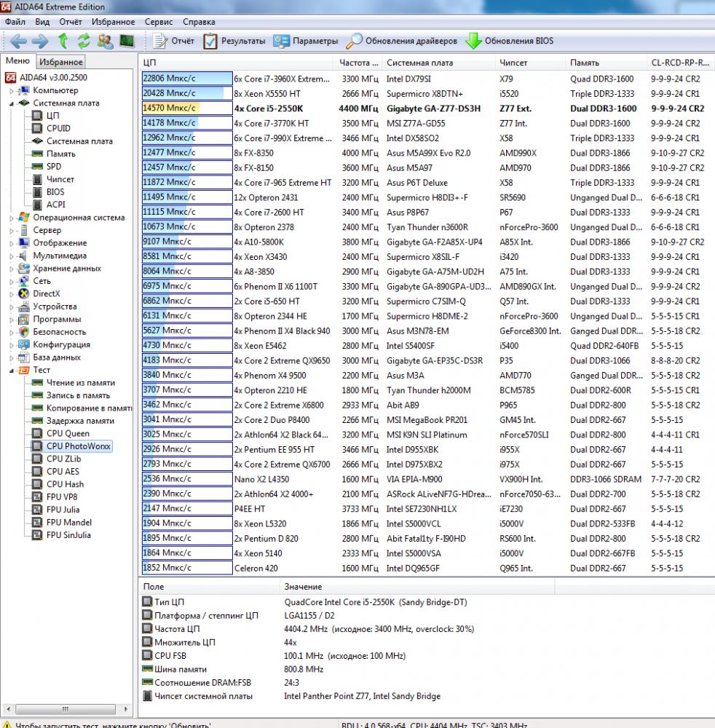Sort by Память column header

click(606, 63)
